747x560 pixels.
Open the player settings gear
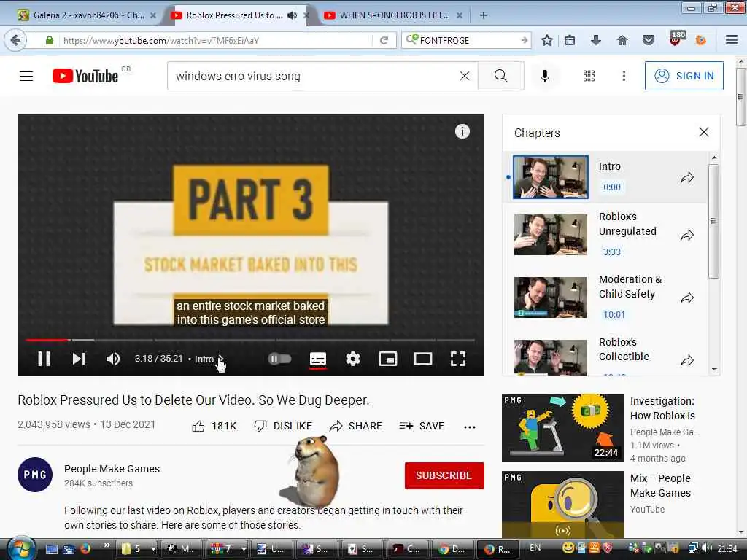352,359
